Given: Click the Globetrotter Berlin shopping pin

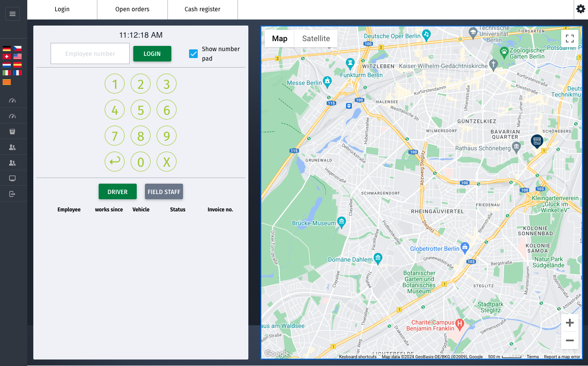Looking at the screenshot, I should [465, 247].
